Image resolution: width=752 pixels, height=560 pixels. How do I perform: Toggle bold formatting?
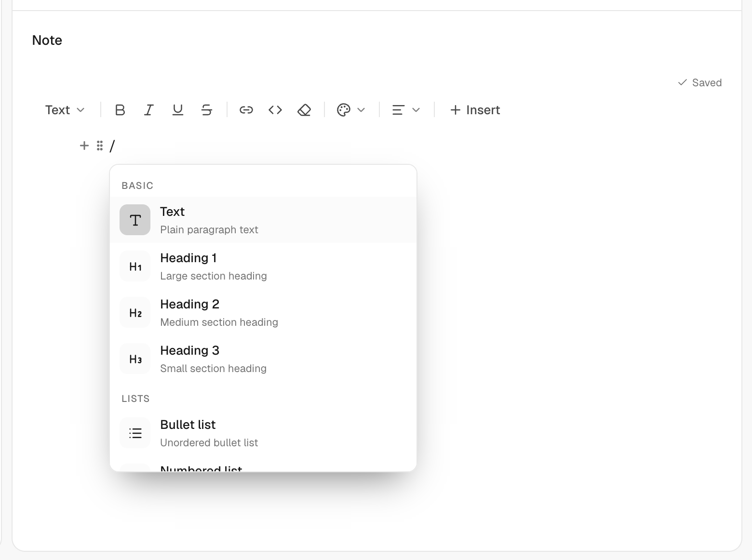coord(120,110)
